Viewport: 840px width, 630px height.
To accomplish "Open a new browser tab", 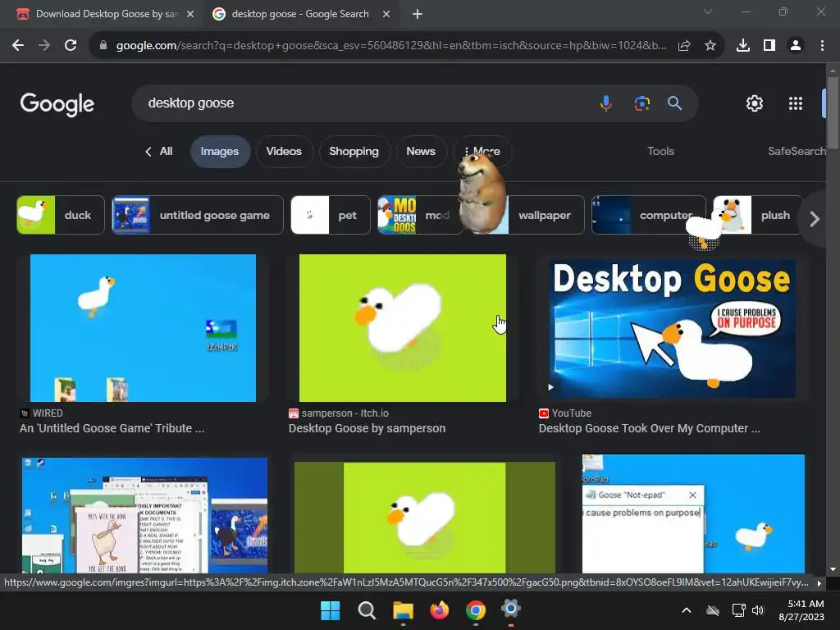I will (418, 15).
